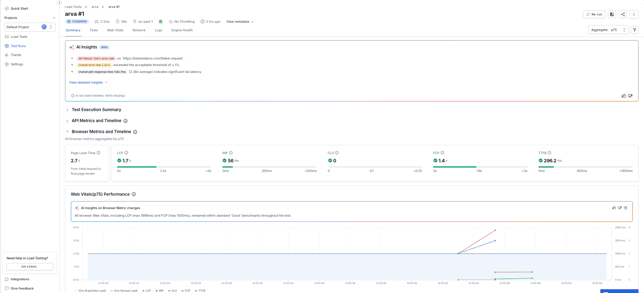Thumbs down the Browser Metric changes insight
Image resolution: width=644 pixels, height=293 pixels.
(x=620, y=208)
